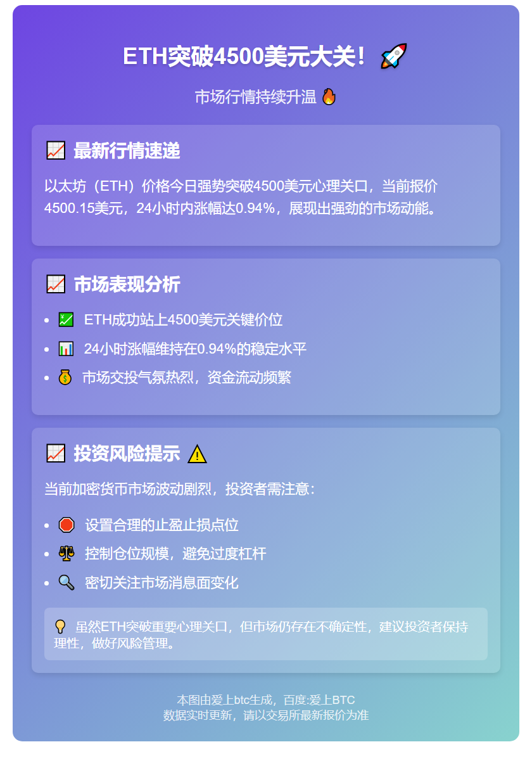
Task: Select the yellow warning triangle icon
Action: [197, 454]
